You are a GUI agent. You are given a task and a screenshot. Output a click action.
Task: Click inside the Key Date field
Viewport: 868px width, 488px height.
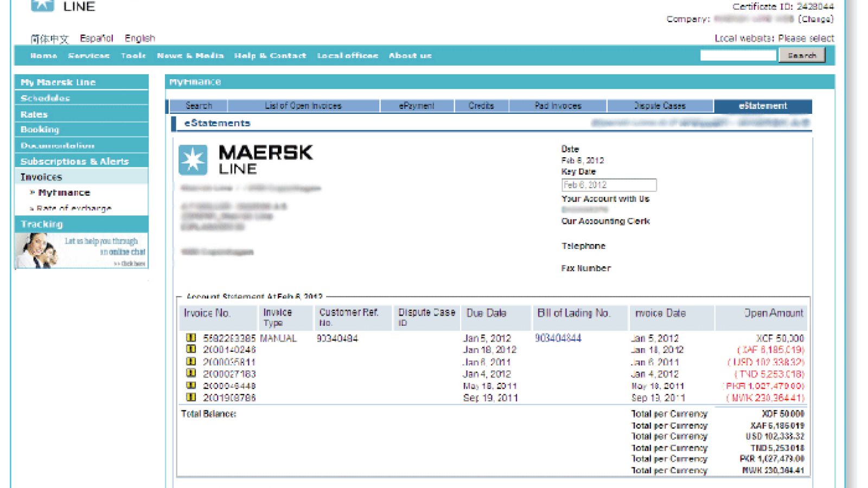tap(608, 185)
